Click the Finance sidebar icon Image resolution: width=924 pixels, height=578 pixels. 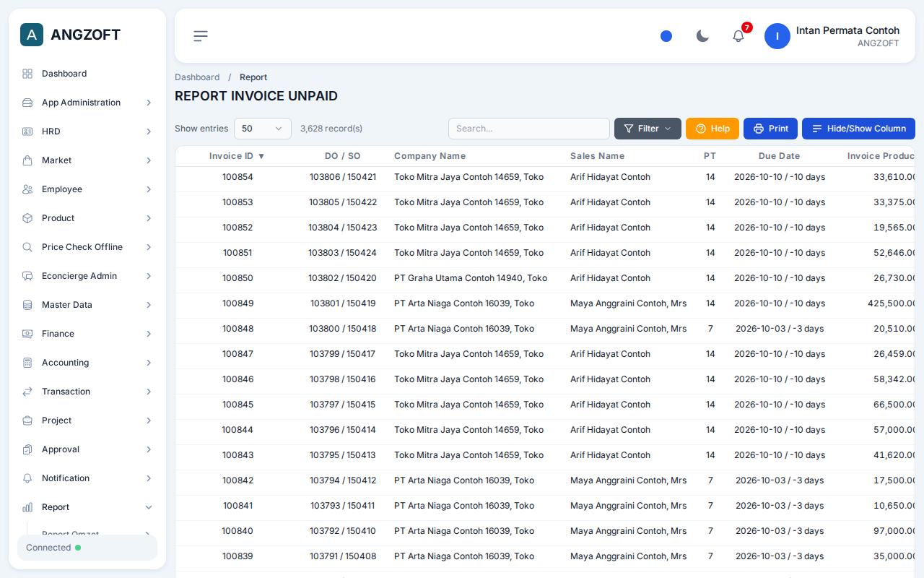tap(27, 334)
